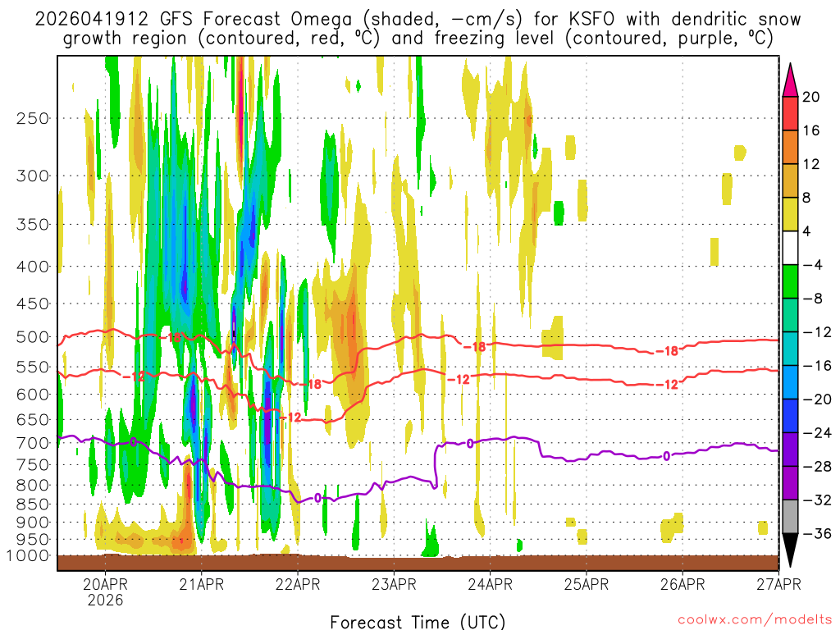This screenshot has width=840, height=630.
Task: Click the purple 0 freezing label before 24APR
Action: click(x=470, y=444)
